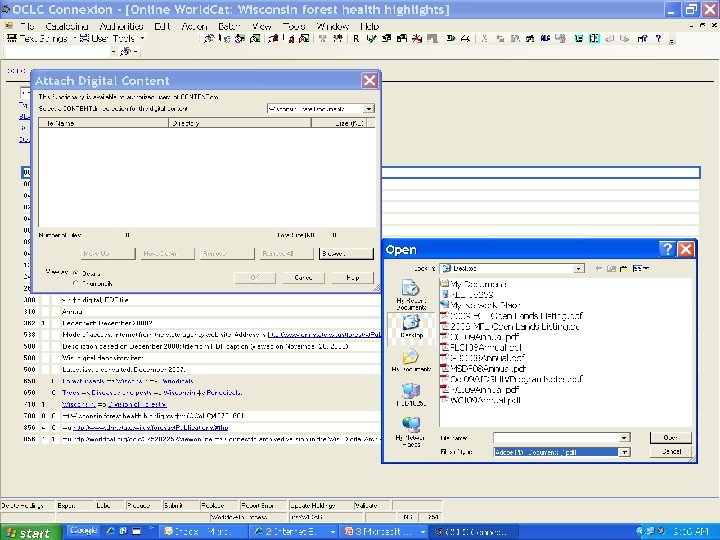720x540 pixels.
Task: Open the Batch menu
Action: point(229,26)
